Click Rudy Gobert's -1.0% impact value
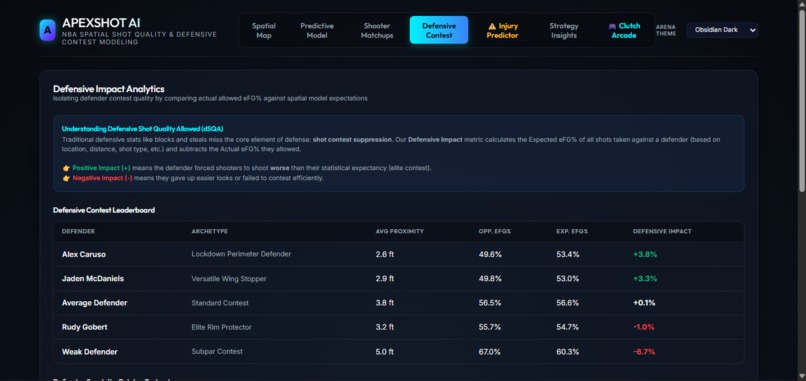Viewport: 806px width, 381px height. pos(644,327)
